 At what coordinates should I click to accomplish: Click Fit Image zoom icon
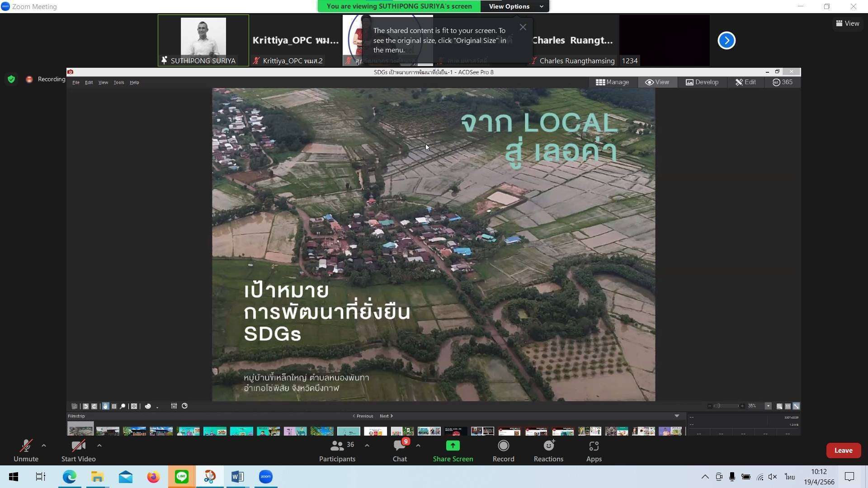coord(779,406)
